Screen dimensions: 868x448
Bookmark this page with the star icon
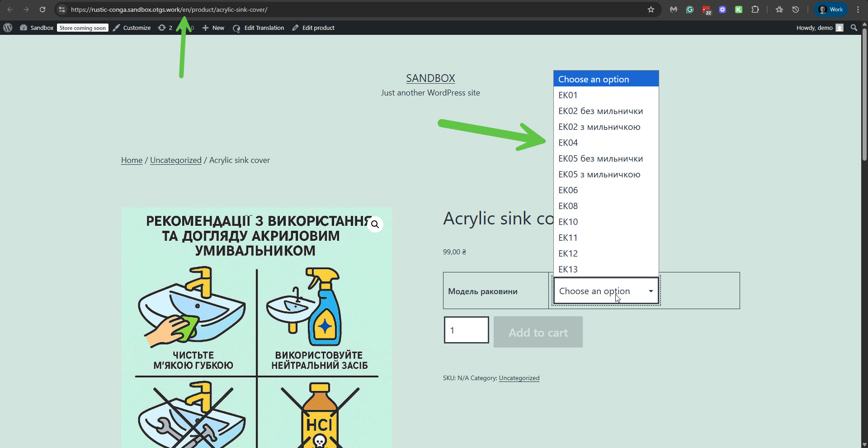coord(651,10)
